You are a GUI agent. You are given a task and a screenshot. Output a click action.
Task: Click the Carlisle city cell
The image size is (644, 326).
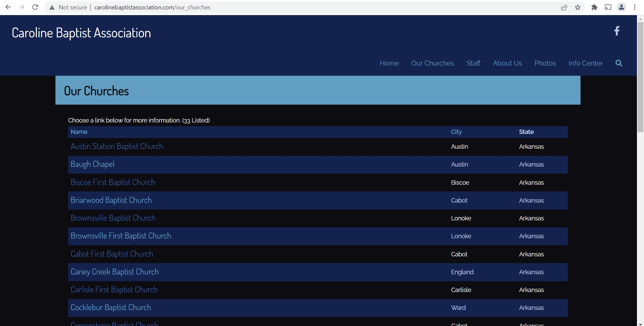click(461, 290)
